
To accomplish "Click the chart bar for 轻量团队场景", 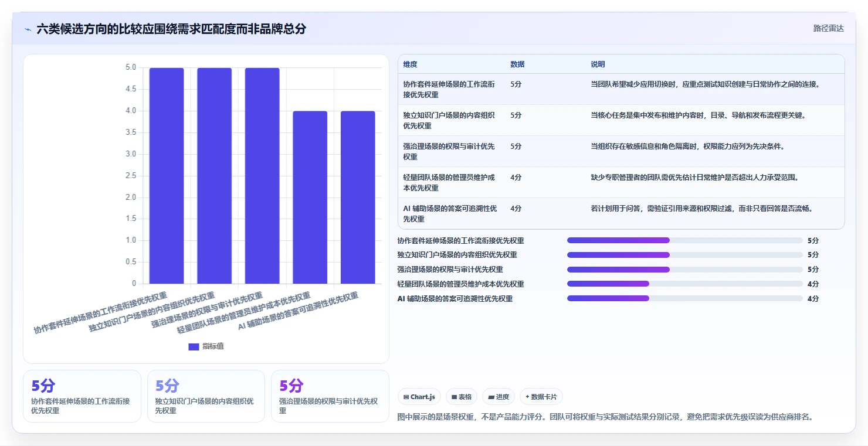I will pyautogui.click(x=310, y=198).
